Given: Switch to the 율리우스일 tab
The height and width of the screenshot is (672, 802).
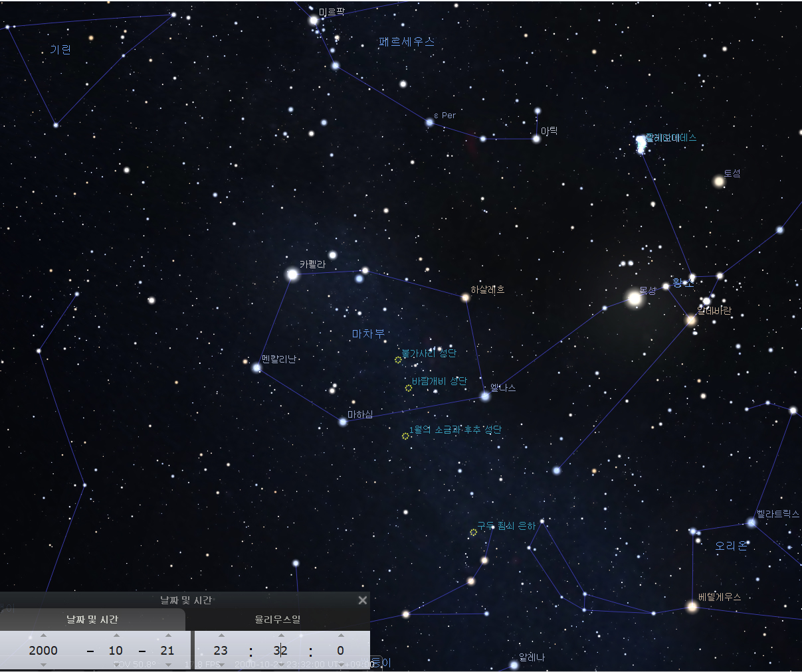Looking at the screenshot, I should [x=278, y=619].
